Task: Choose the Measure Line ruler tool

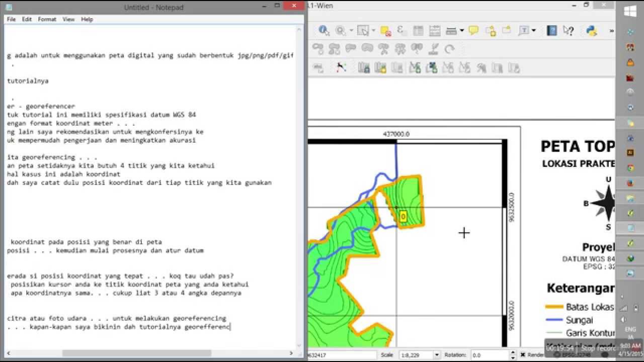Action: tap(451, 31)
